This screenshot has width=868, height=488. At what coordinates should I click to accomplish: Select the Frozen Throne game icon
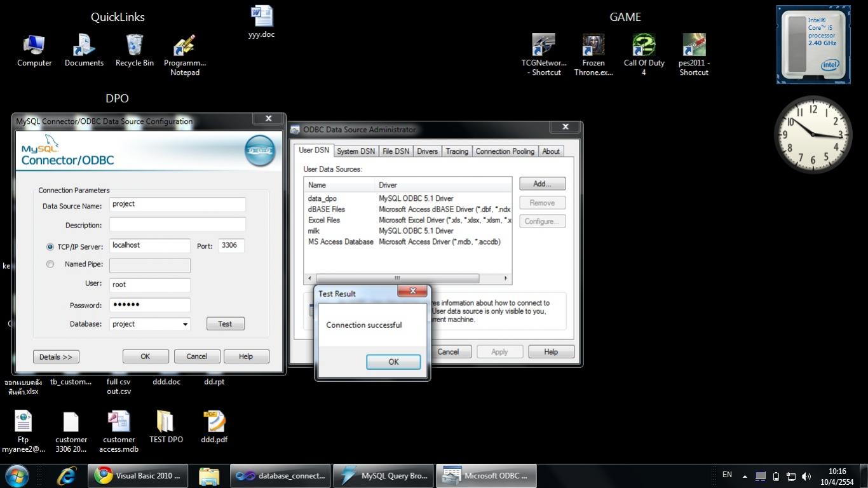tap(593, 55)
